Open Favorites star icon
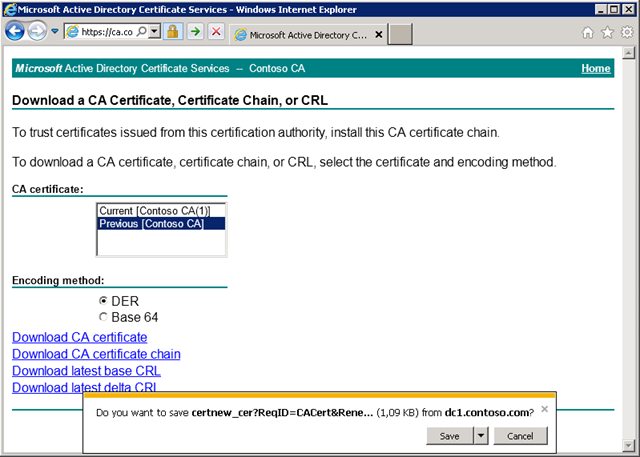Viewport: 640px width, 457px height. [607, 32]
